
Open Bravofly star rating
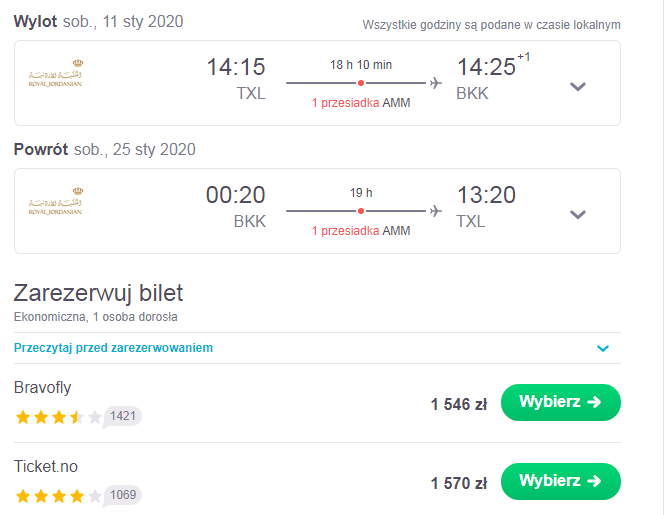58,417
